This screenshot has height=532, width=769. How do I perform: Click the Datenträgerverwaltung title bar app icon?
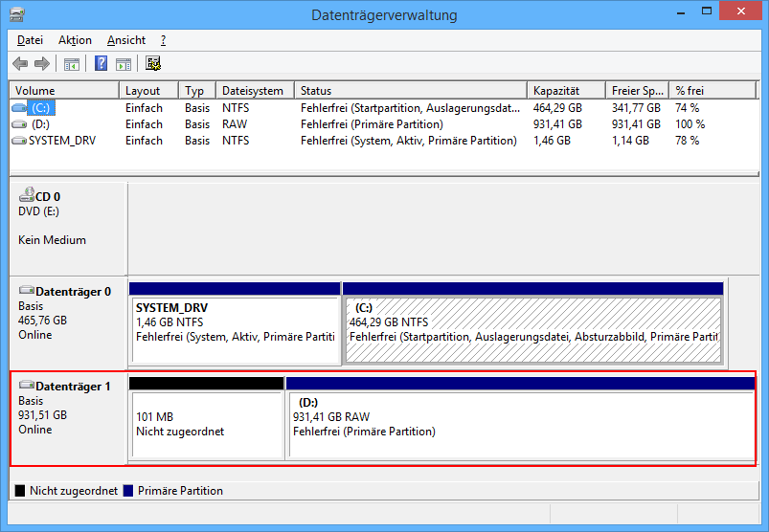[x=16, y=14]
